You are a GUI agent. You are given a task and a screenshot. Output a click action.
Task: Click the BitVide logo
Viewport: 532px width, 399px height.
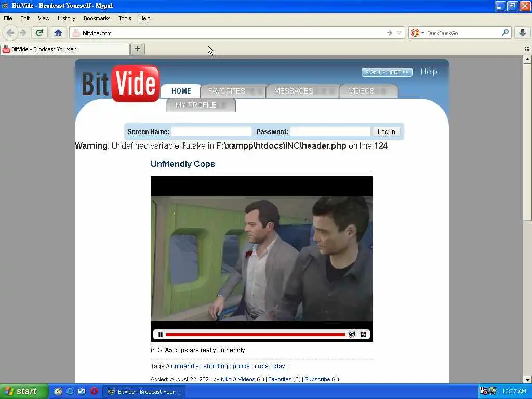coord(121,84)
